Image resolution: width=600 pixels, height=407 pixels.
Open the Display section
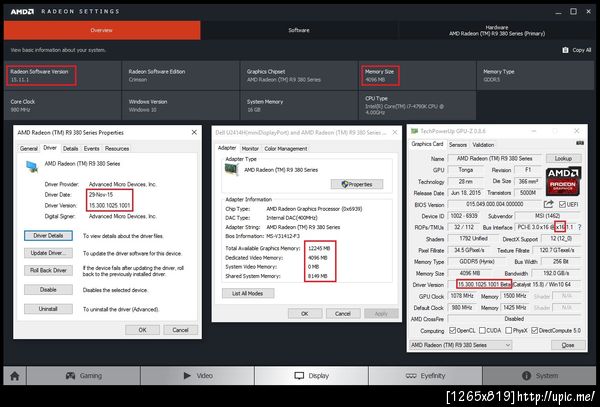311,376
